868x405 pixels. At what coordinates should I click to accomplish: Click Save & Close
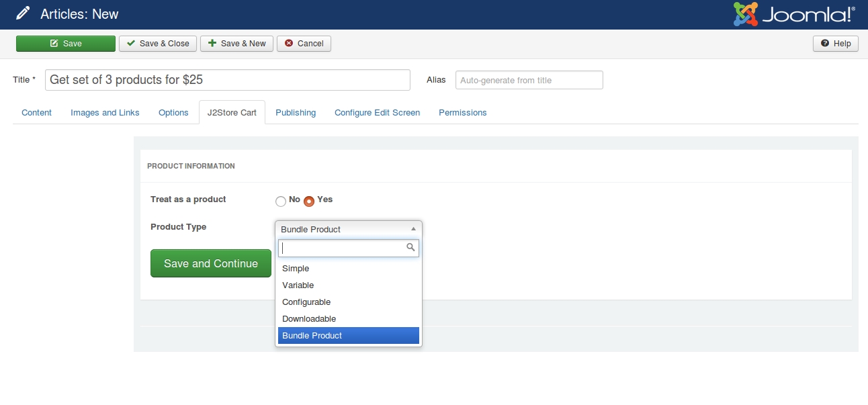159,44
